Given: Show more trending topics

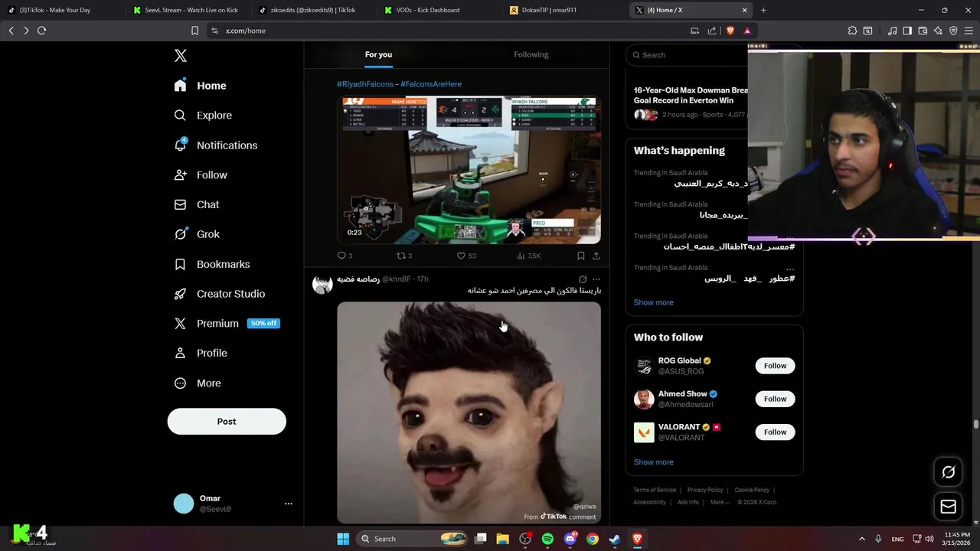Looking at the screenshot, I should coord(653,302).
